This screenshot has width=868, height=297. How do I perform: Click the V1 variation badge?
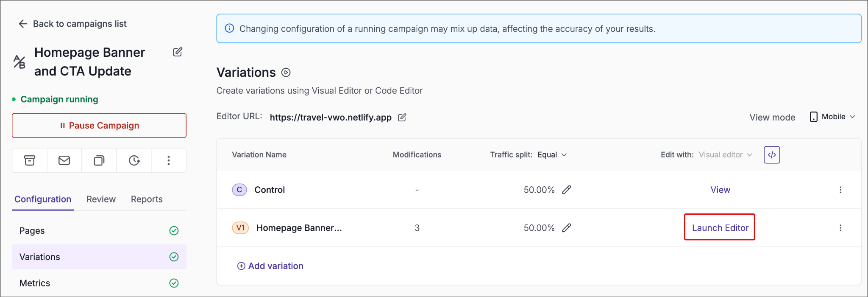(x=240, y=228)
